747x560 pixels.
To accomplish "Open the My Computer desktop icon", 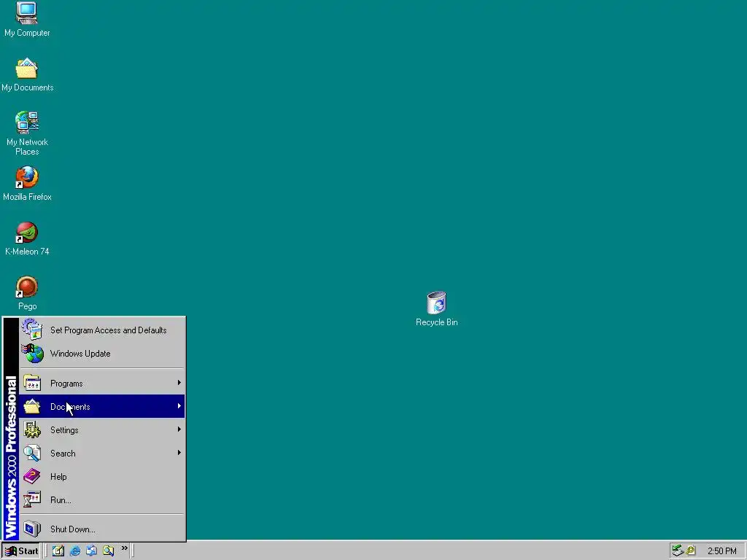I will [27, 20].
